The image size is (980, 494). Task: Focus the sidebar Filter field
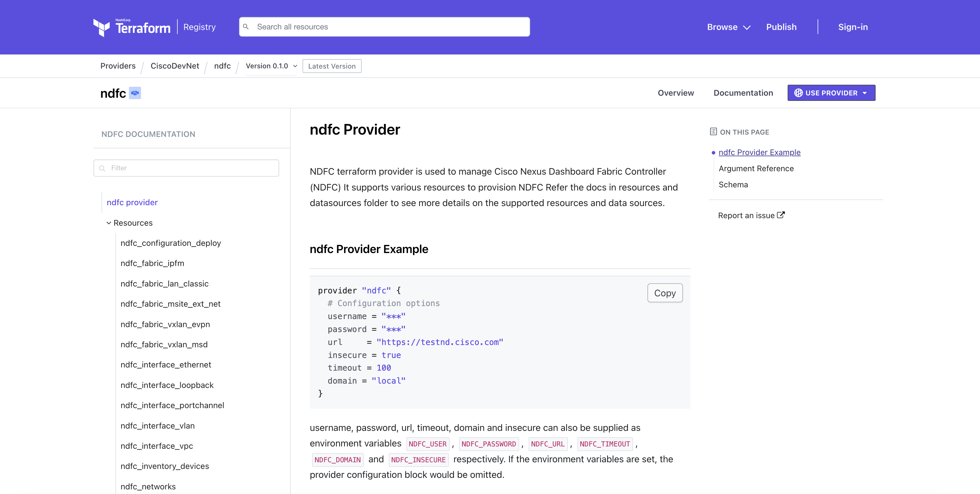coord(186,168)
